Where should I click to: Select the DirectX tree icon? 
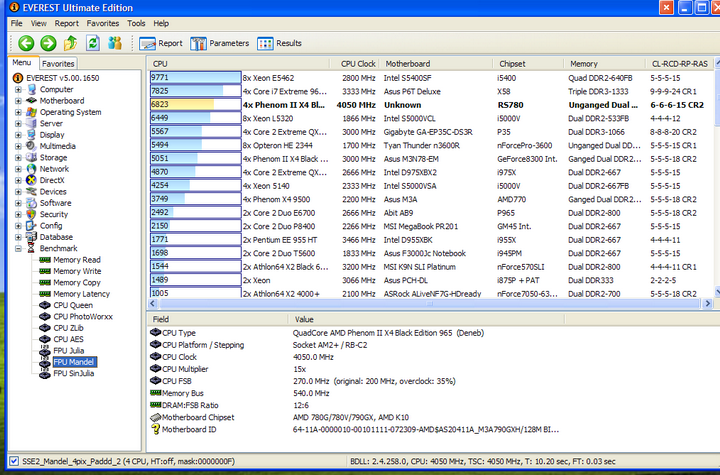[31, 180]
